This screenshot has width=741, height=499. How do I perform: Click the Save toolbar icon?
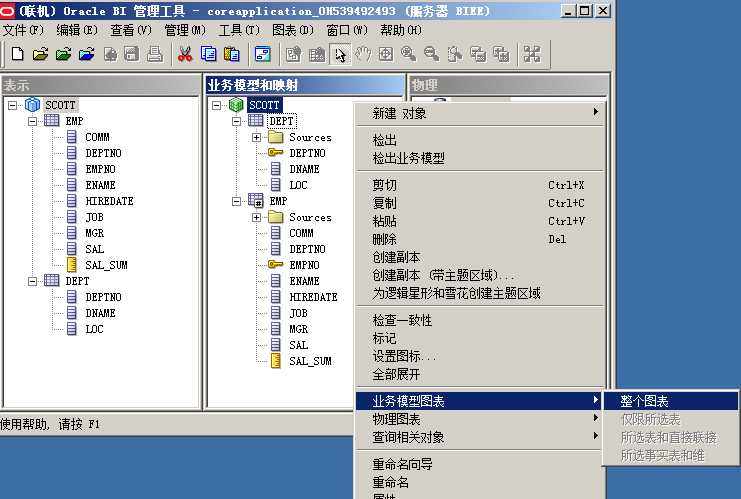pyautogui.click(x=132, y=54)
